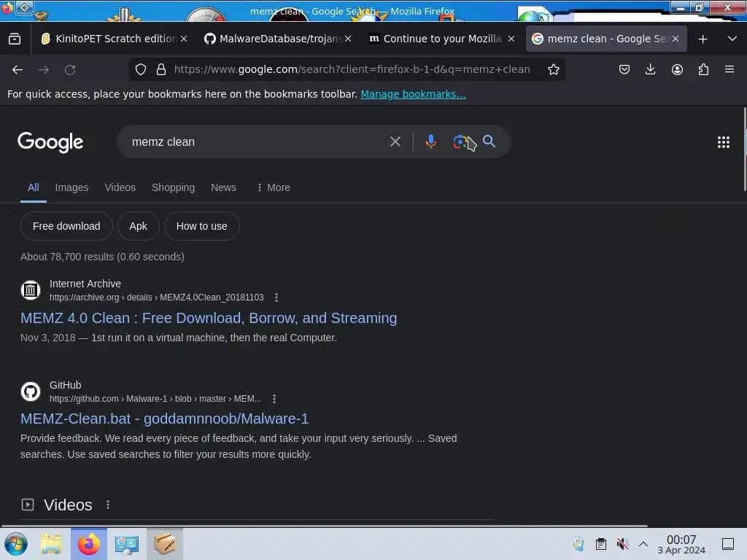Select the Shopping search tab

174,187
